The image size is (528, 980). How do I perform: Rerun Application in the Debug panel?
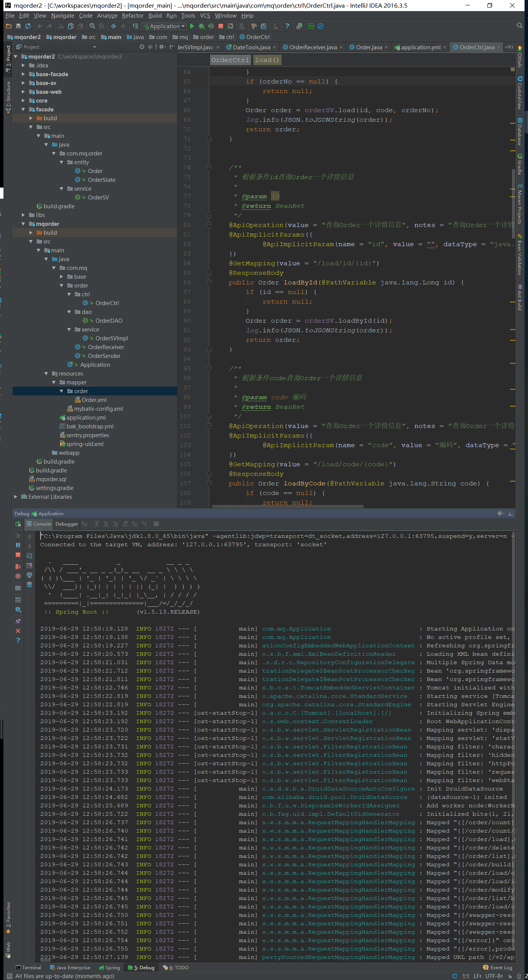coord(18,524)
